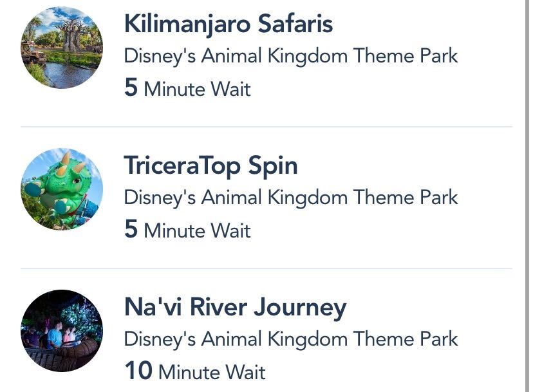Select the Na'vi River Journey boat thumbnail
This screenshot has height=392, width=533.
62,331
